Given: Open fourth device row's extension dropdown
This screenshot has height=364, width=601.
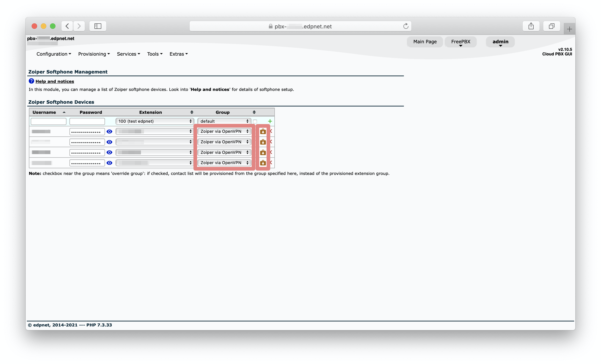Looking at the screenshot, I should point(155,163).
